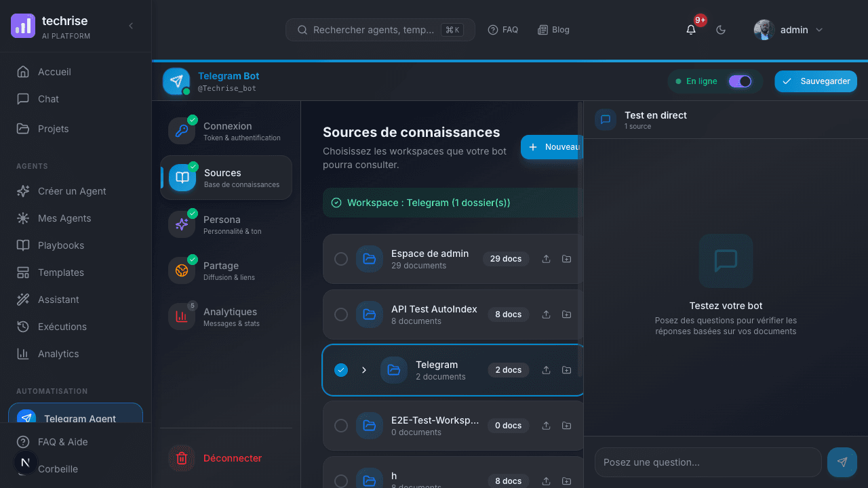
Task: Open the admin user dropdown
Action: coord(789,30)
